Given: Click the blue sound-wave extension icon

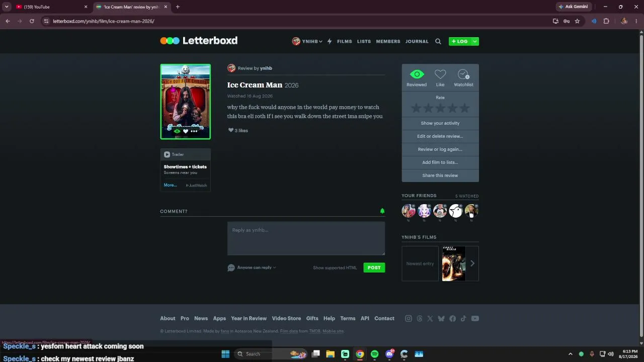Looking at the screenshot, I should (594, 21).
